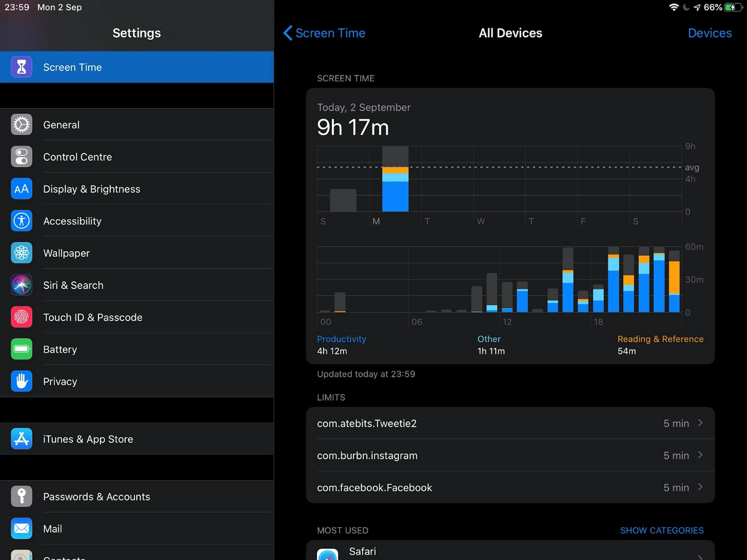Viewport: 747px width, 560px height.
Task: Tap the Wi-Fi status icon
Action: click(x=674, y=7)
